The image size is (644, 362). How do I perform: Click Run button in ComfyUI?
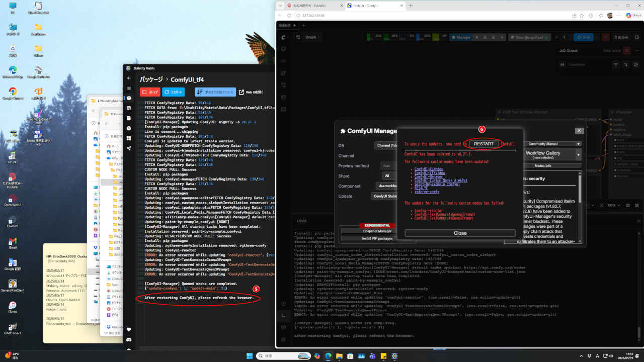click(x=584, y=37)
